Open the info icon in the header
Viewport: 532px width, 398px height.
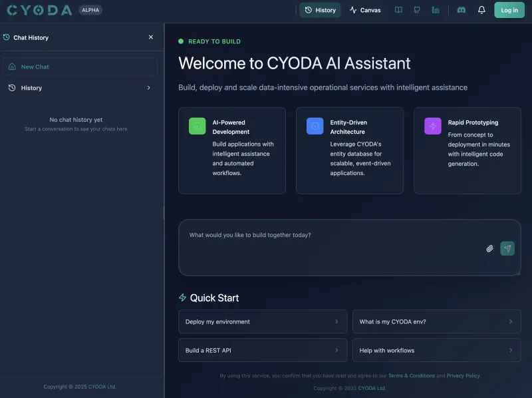click(x=435, y=10)
